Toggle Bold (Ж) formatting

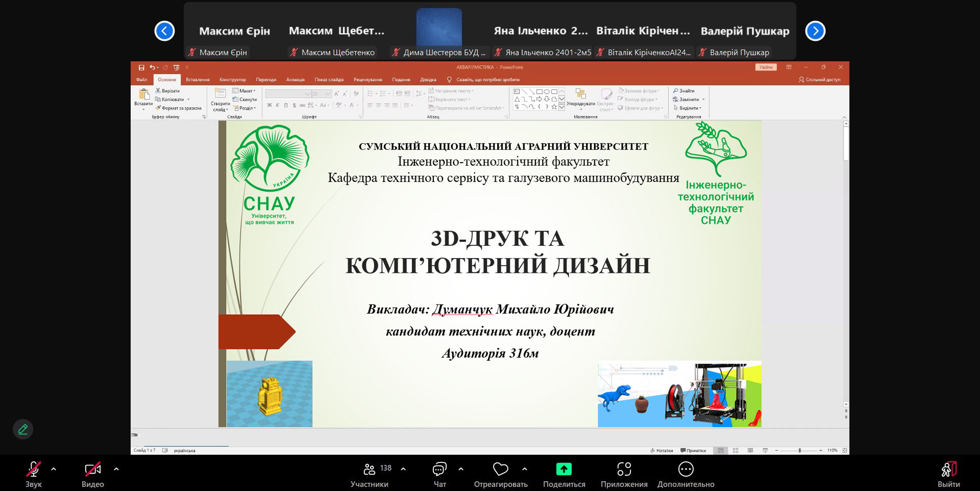click(x=269, y=105)
